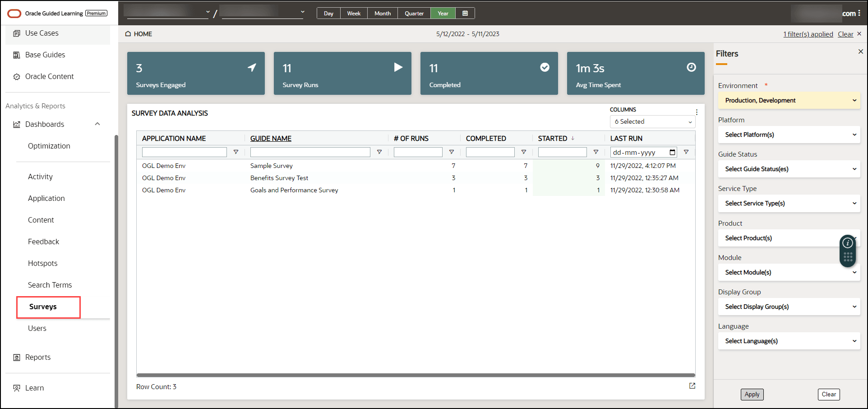This screenshot has width=868, height=409.
Task: Open the second blurred header dropdown
Action: point(263,12)
